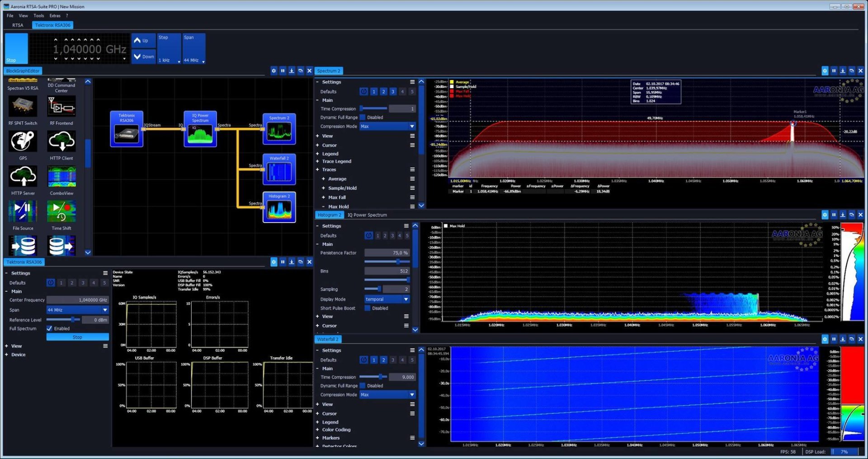868x459 pixels.
Task: Click the IQ Power Spectrum graph node
Action: pyautogui.click(x=200, y=129)
